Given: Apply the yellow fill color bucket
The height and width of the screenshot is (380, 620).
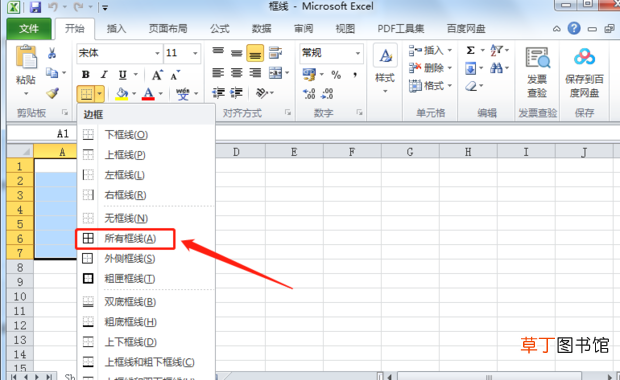Looking at the screenshot, I should click(121, 94).
